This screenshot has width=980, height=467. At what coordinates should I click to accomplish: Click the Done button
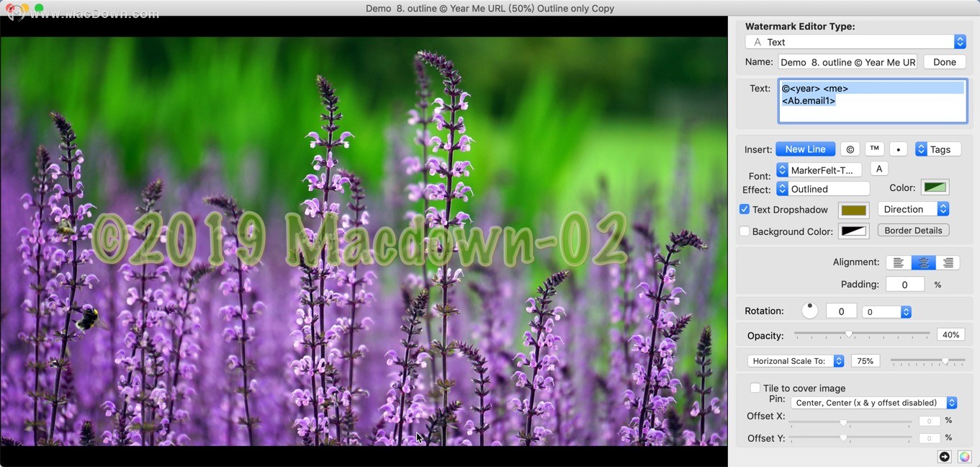945,62
